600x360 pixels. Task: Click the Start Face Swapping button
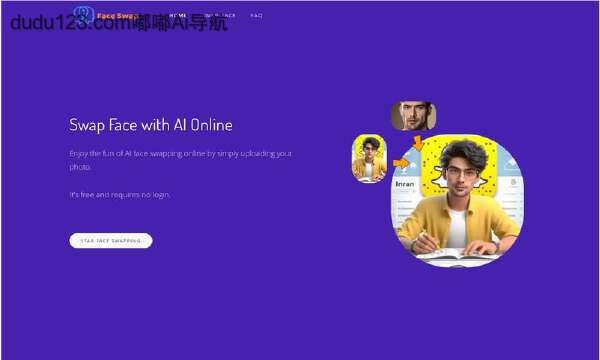point(111,241)
